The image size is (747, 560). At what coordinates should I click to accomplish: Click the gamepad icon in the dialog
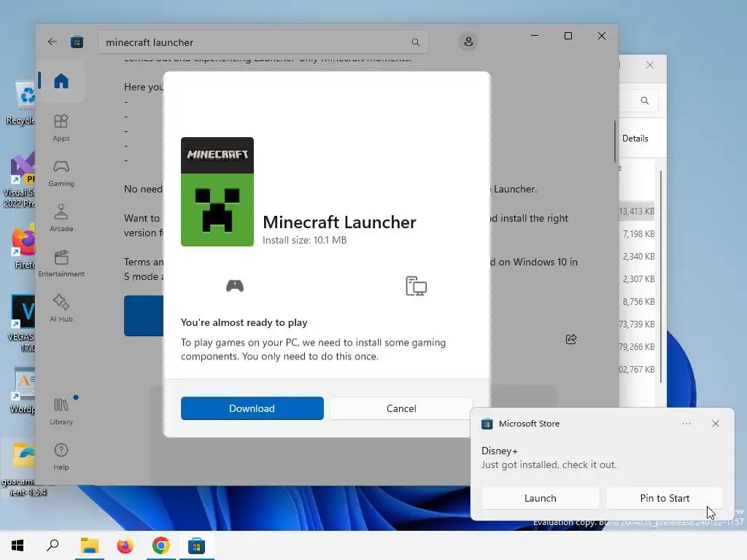coord(234,286)
